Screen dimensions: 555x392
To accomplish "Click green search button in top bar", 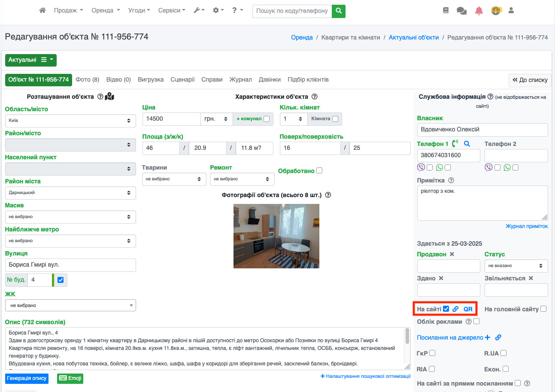I will (x=339, y=11).
